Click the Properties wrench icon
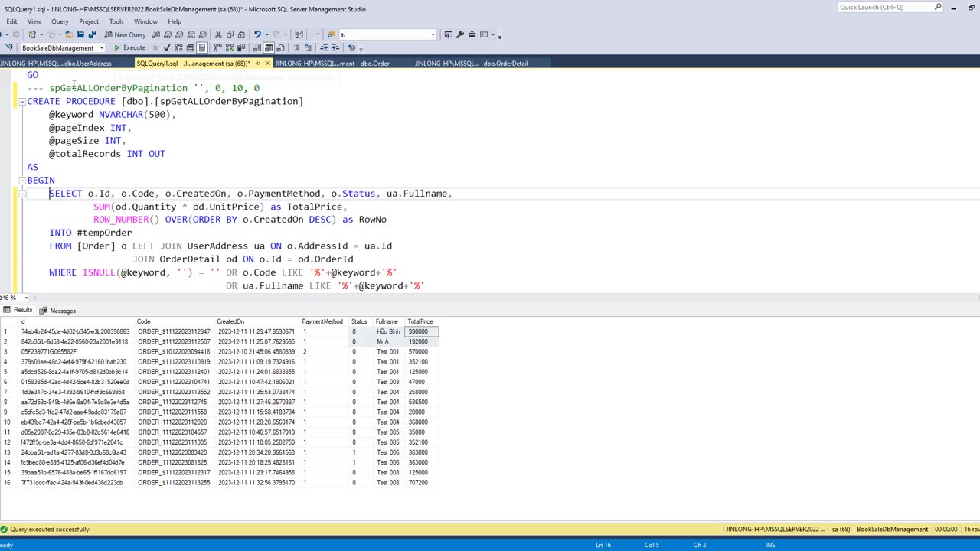 coord(459,34)
